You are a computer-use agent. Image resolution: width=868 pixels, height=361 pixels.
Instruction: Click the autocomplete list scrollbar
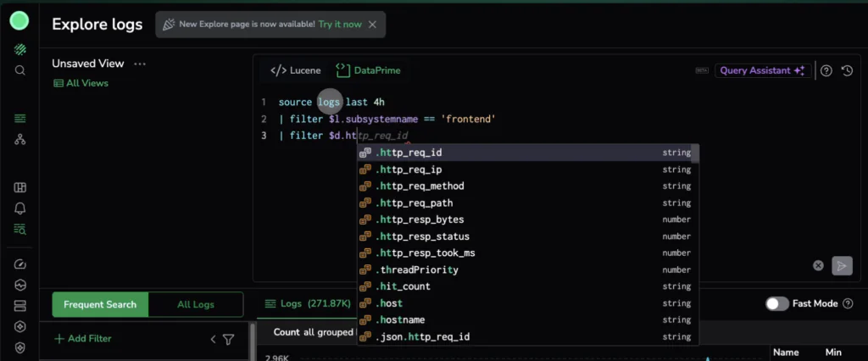point(695,154)
